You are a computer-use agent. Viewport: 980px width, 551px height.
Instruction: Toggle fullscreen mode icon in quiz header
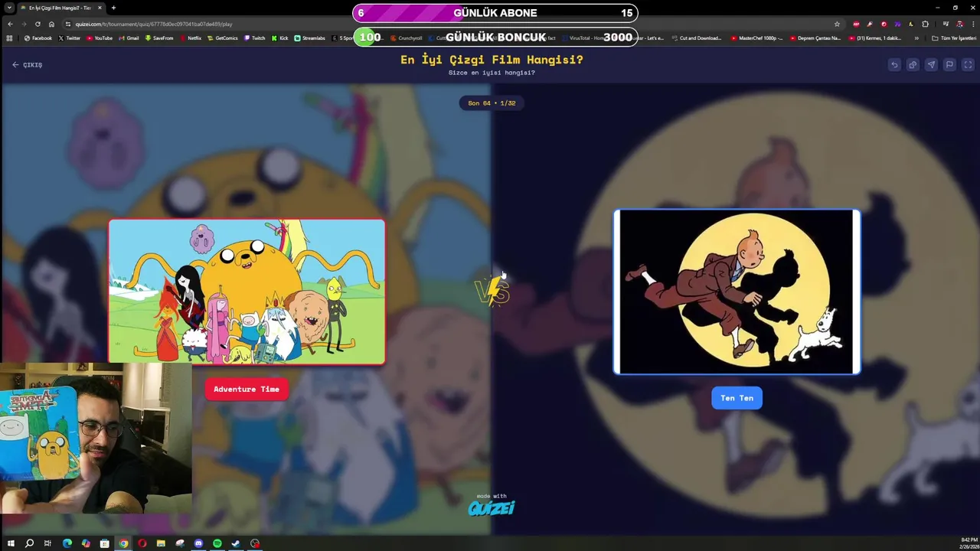(x=968, y=65)
